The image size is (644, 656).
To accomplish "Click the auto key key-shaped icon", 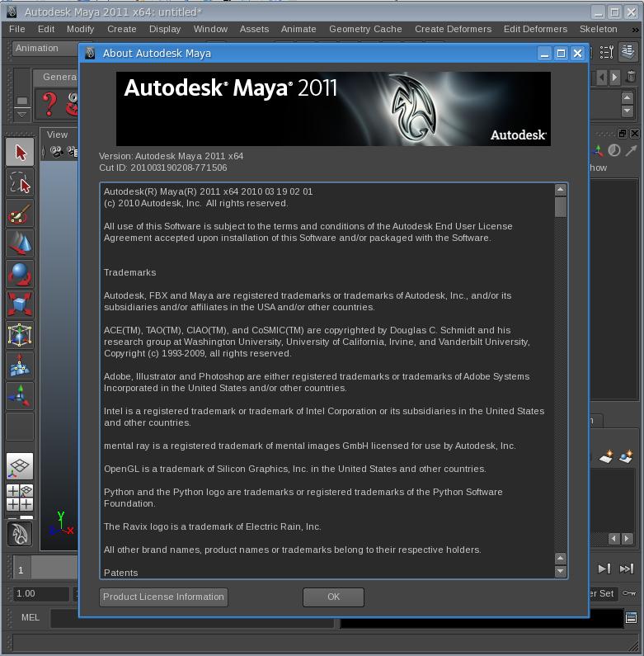I will pos(629,593).
